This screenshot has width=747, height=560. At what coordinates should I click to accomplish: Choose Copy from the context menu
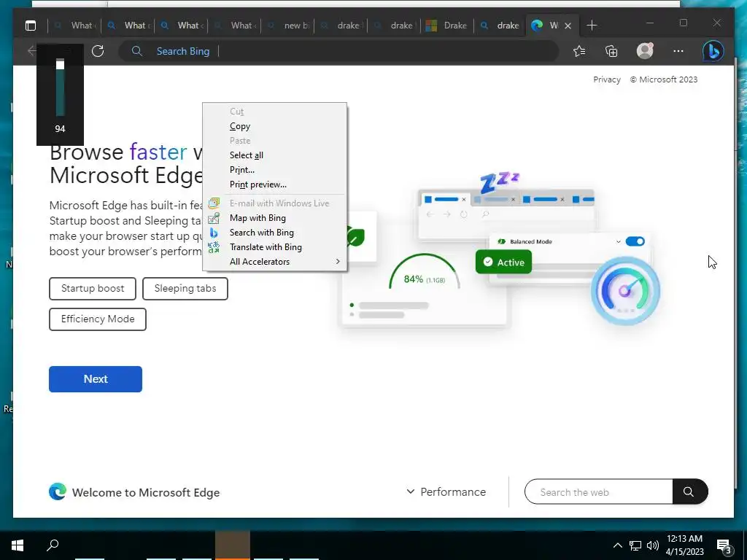pyautogui.click(x=274, y=126)
